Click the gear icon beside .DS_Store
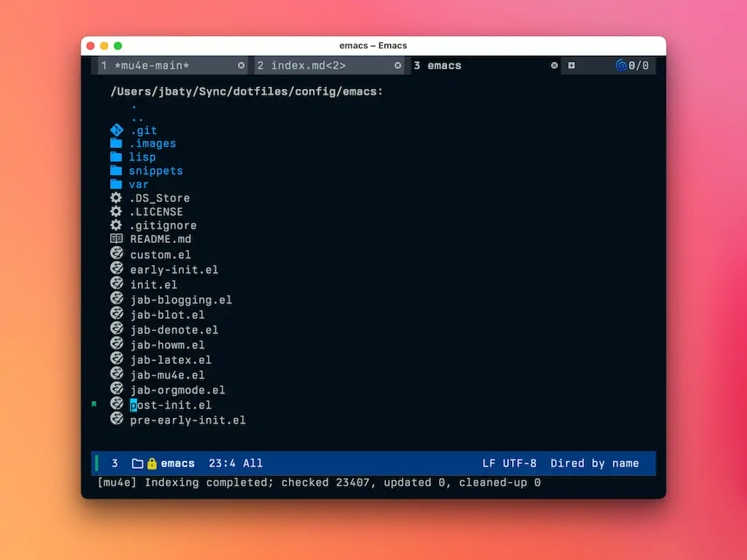 pyautogui.click(x=116, y=198)
